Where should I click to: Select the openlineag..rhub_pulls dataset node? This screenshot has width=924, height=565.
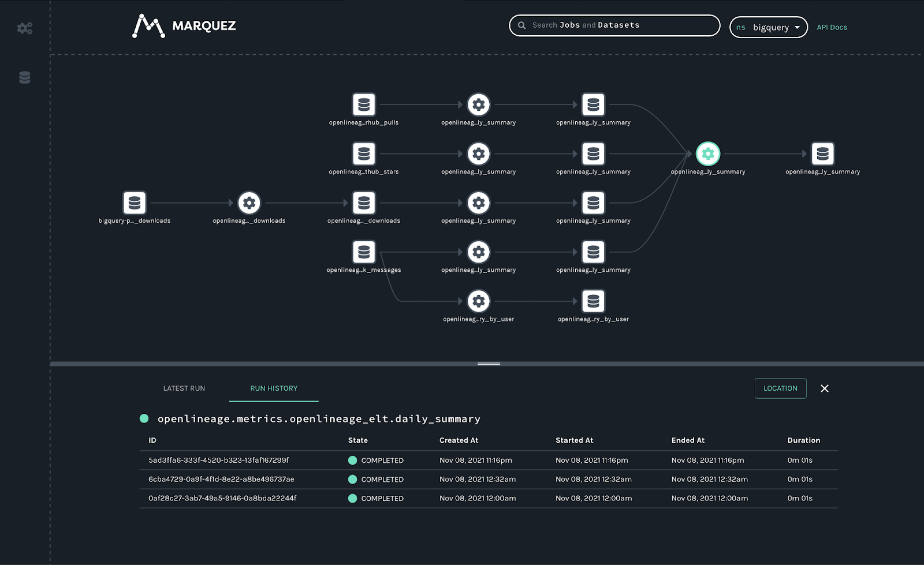tap(364, 105)
